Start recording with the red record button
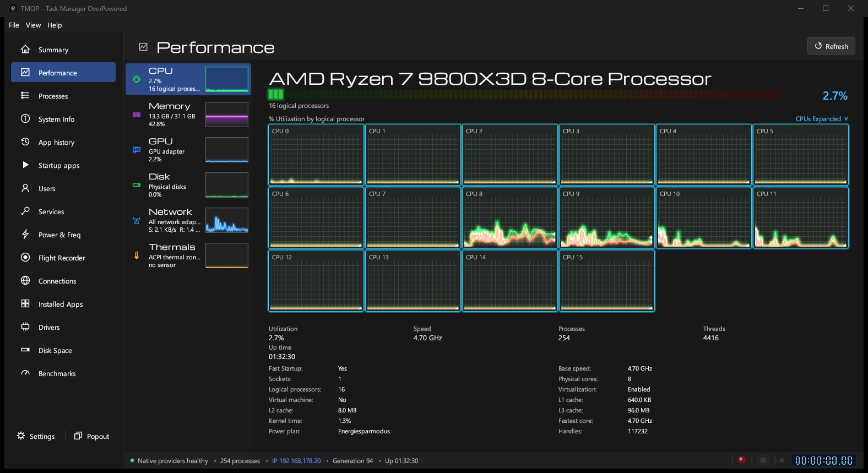The width and height of the screenshot is (868, 473). click(741, 460)
